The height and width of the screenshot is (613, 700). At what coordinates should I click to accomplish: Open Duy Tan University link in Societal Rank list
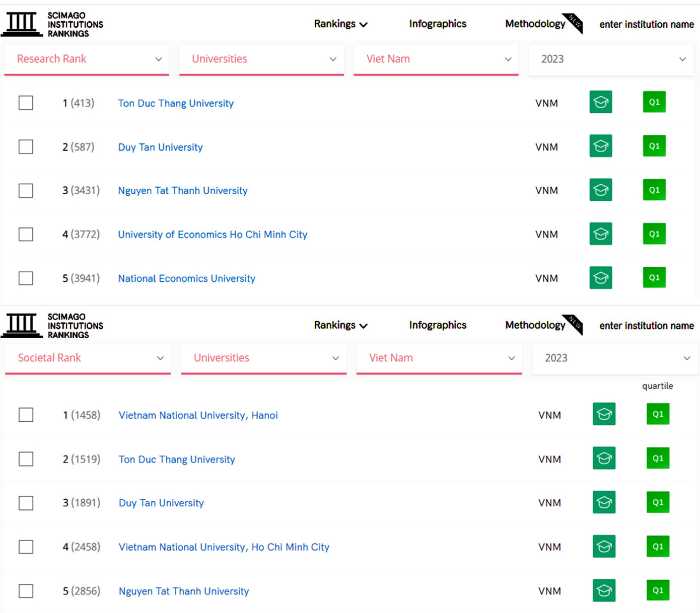pyautogui.click(x=161, y=503)
